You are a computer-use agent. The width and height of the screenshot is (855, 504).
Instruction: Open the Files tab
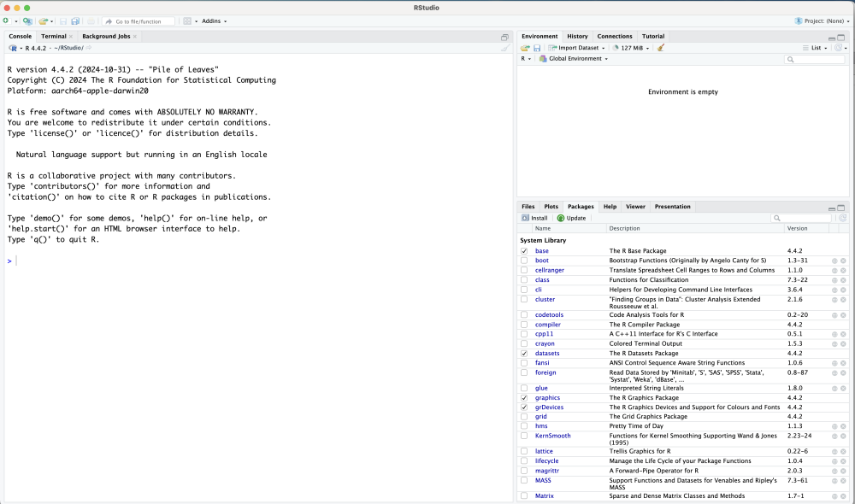click(x=528, y=207)
